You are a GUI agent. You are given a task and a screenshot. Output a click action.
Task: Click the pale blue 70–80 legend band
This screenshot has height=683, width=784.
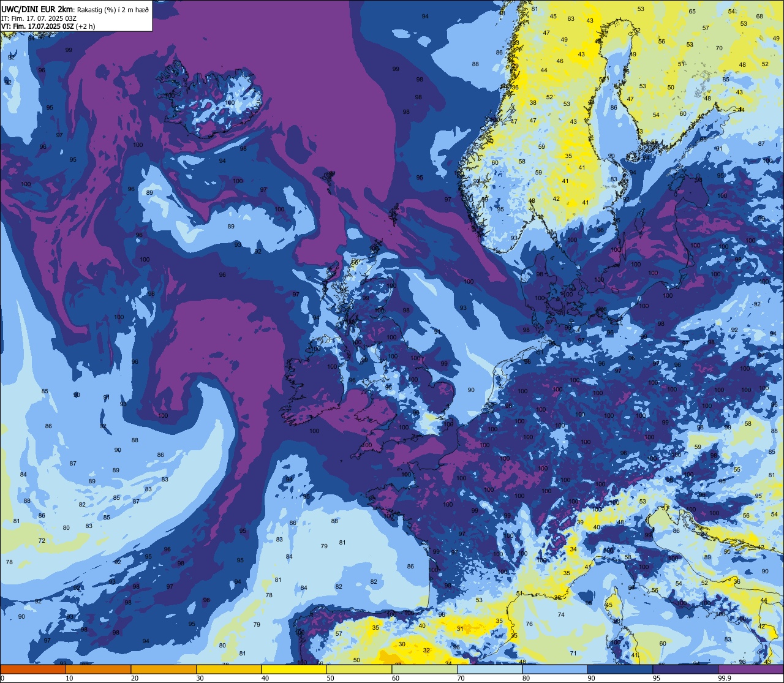[489, 670]
